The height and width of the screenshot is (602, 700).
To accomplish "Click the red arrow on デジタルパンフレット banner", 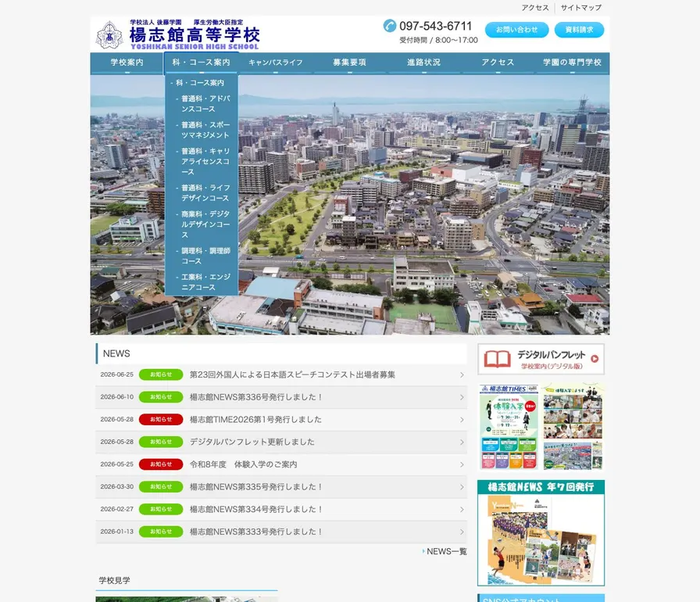I will pyautogui.click(x=595, y=359).
